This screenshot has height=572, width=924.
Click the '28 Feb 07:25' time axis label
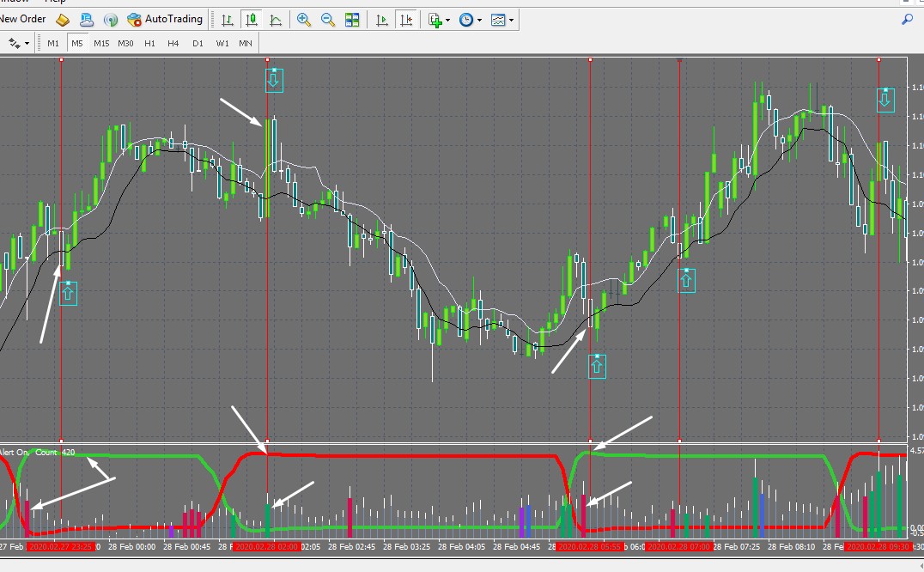point(736,547)
